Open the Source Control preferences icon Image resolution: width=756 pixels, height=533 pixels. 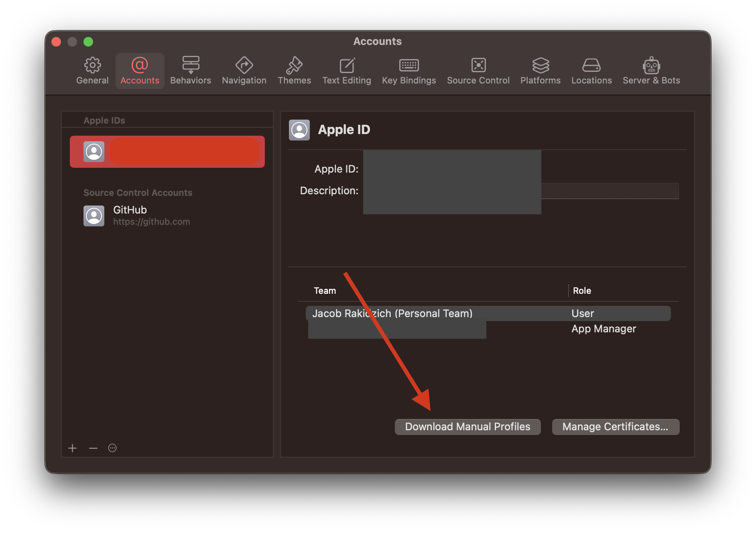(478, 65)
